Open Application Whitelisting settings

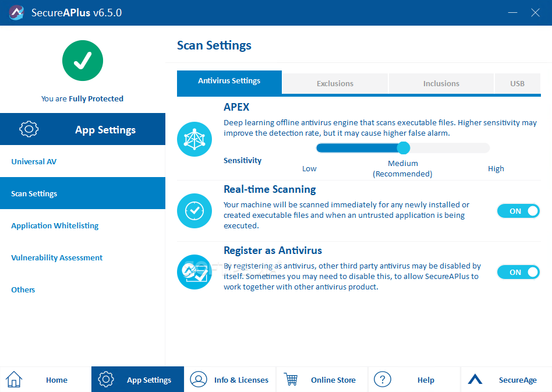tap(83, 225)
